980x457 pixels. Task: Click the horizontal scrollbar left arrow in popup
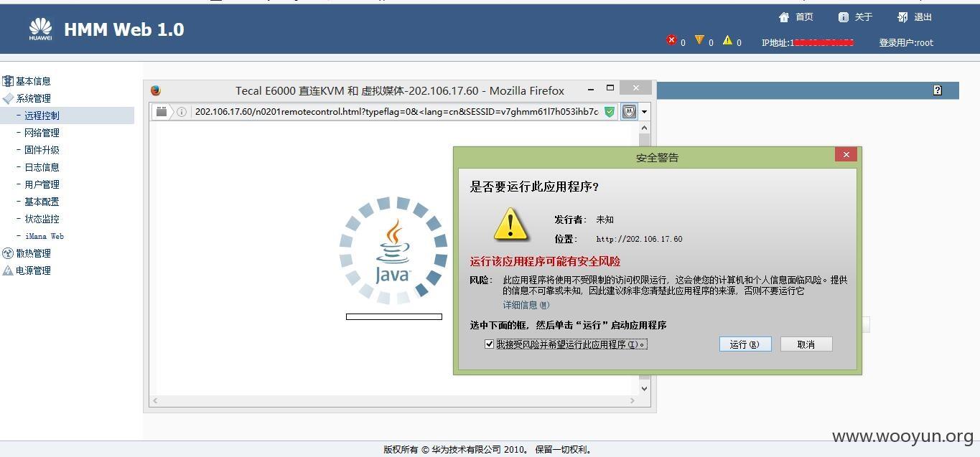(x=156, y=401)
